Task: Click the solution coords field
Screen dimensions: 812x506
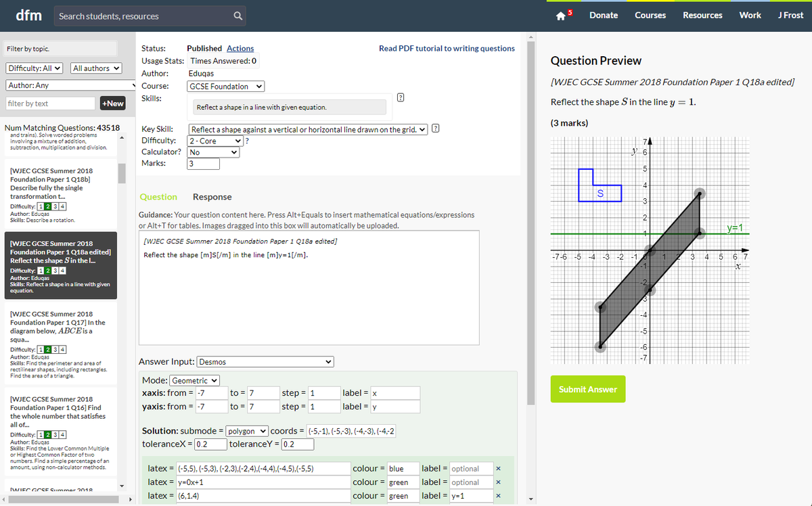Action: 351,431
